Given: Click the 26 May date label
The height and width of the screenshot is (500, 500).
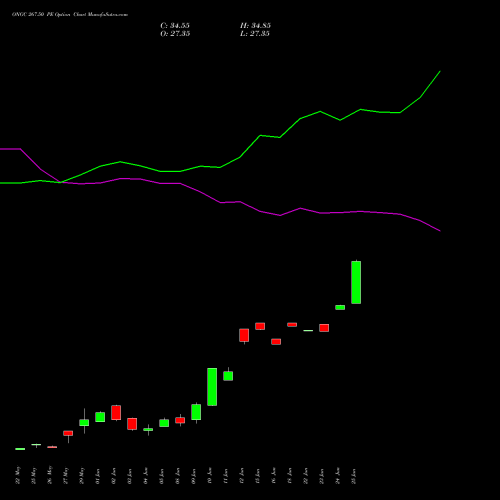Looking at the screenshot, I should pyautogui.click(x=50, y=475).
